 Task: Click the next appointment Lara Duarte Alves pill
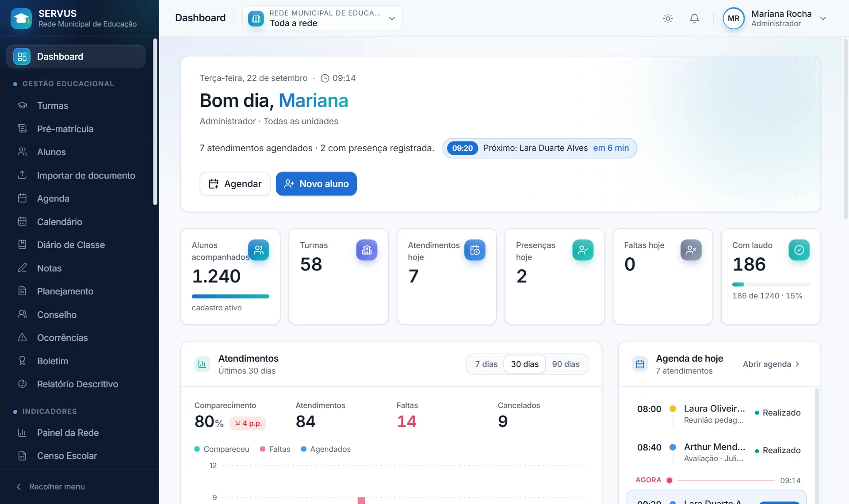539,148
